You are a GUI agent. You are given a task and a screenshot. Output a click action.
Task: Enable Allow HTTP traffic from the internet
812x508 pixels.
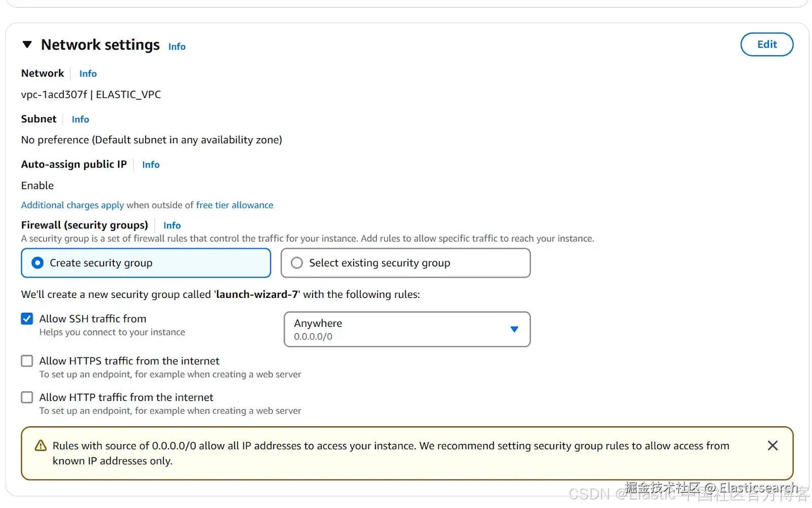(x=27, y=397)
